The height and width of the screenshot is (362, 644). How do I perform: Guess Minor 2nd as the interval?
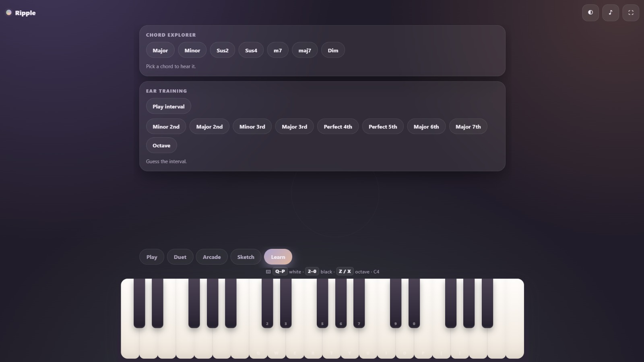point(166,126)
